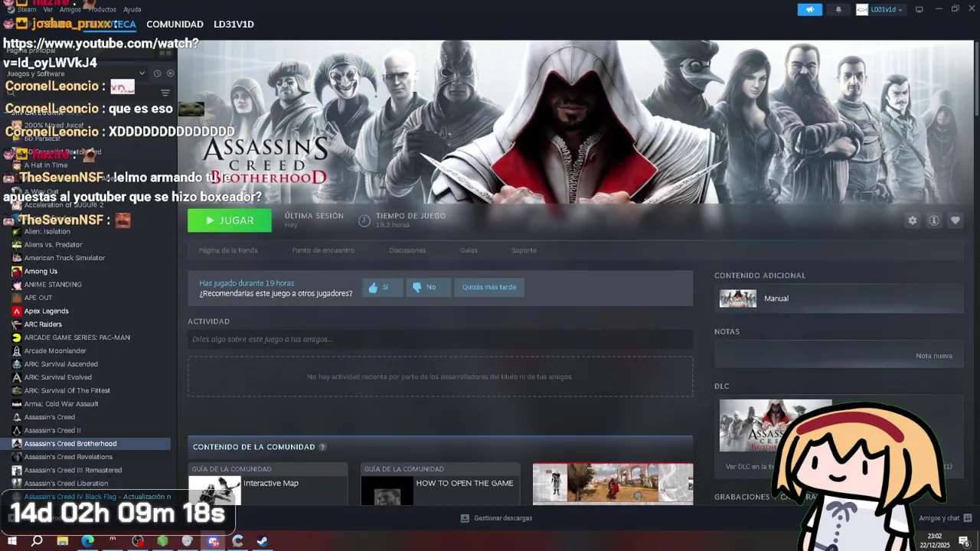Open the library filter options icon
The height and width of the screenshot is (551, 980).
point(165,93)
